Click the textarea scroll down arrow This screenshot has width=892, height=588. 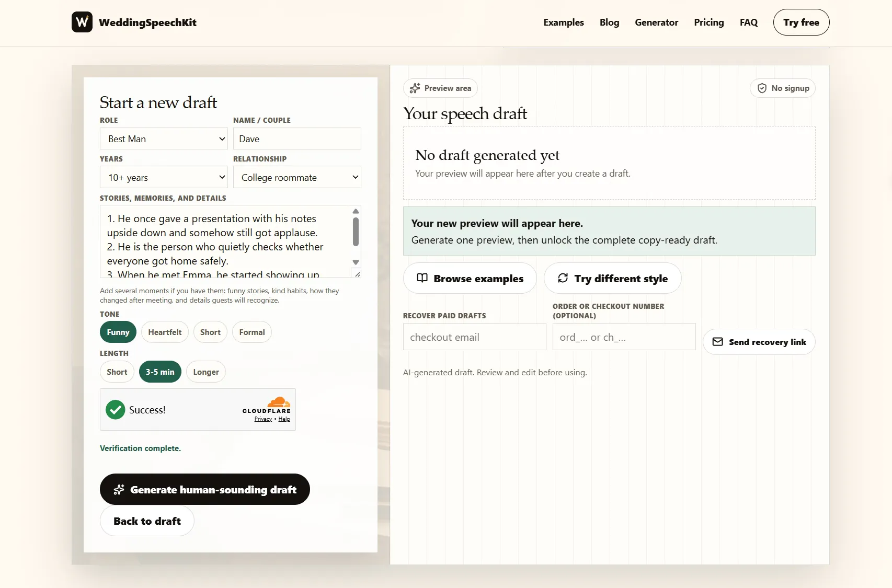tap(356, 262)
